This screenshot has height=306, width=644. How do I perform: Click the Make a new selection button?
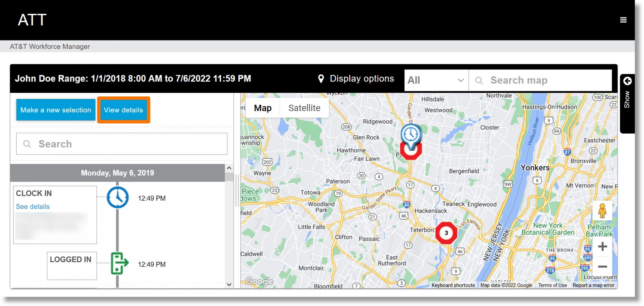click(56, 110)
